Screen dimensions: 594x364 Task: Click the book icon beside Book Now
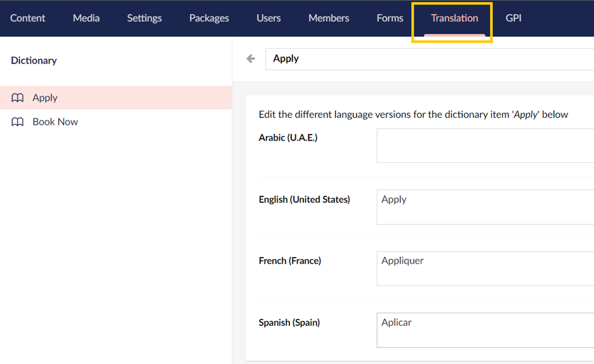point(18,122)
